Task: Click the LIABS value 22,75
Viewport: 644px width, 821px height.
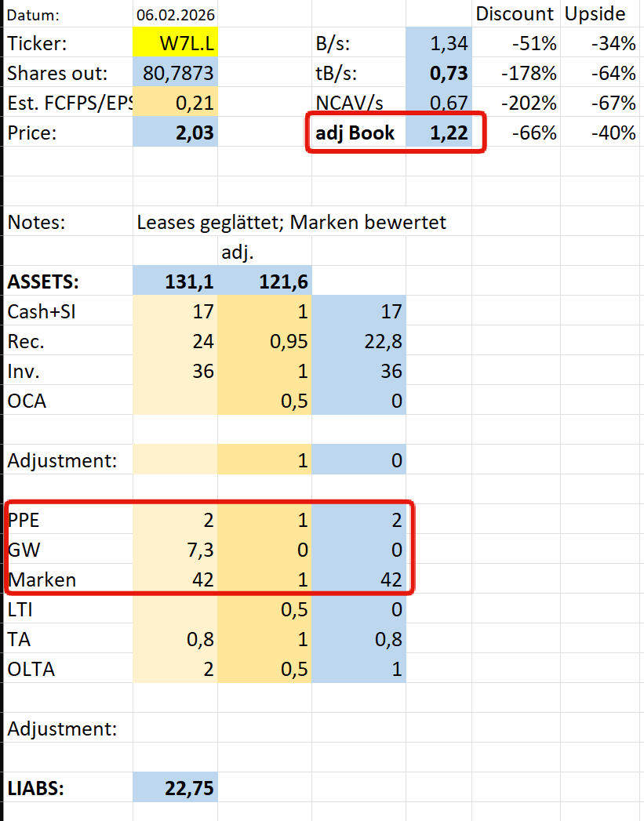Action: (176, 788)
